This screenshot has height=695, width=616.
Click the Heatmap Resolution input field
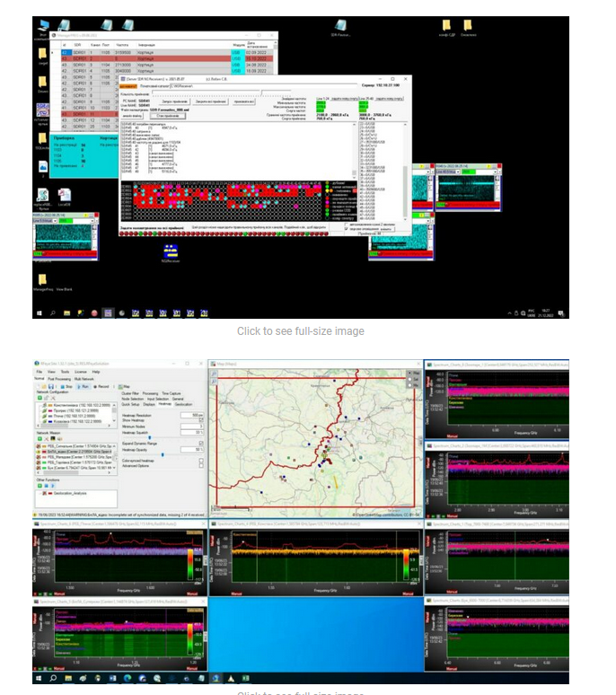[x=192, y=416]
